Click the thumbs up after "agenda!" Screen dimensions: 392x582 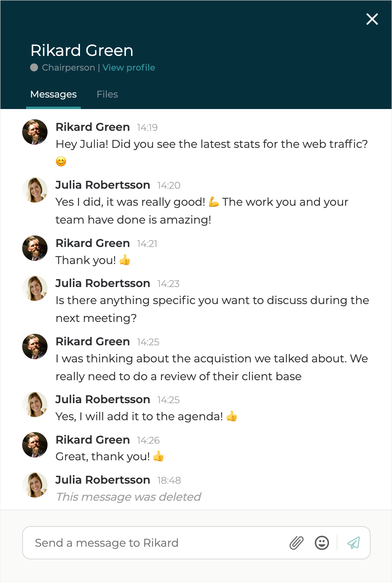(232, 416)
